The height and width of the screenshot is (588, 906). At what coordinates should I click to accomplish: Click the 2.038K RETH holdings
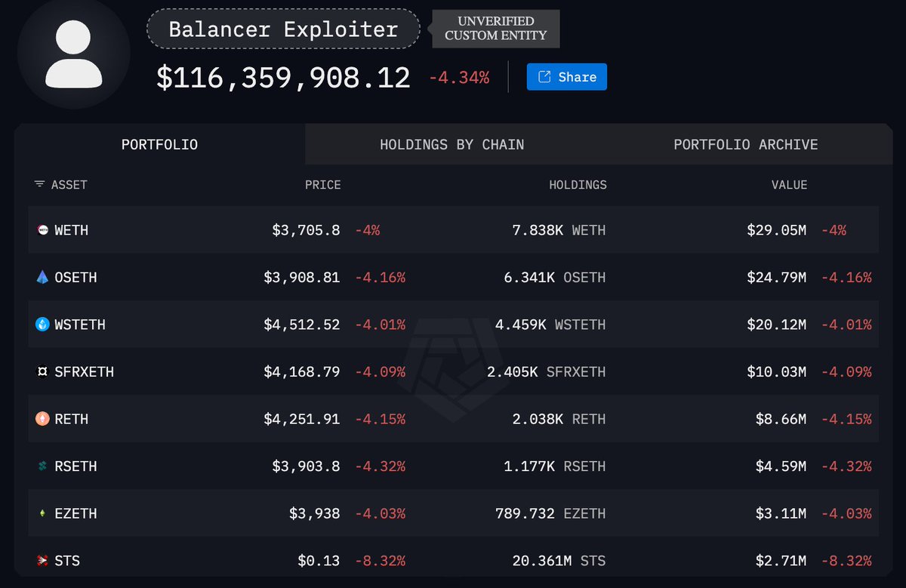(559, 419)
